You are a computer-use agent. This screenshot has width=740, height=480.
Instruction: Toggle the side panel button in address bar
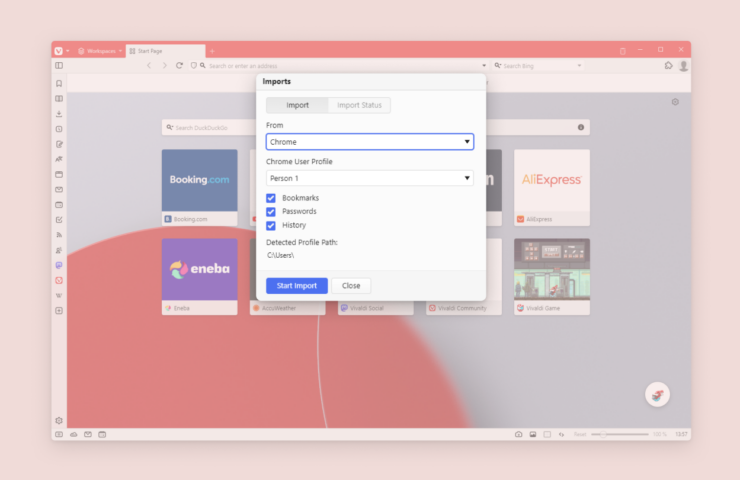59,66
